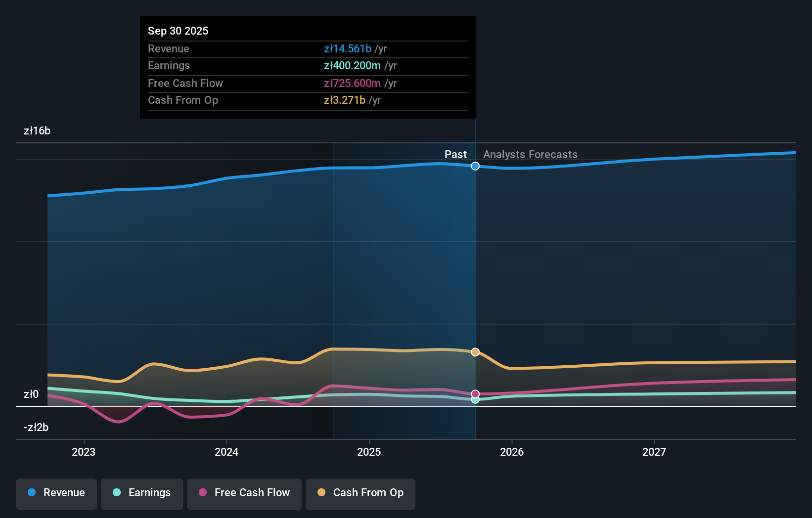This screenshot has width=812, height=518.
Task: Expand the Sep 30 2025 tooltip header
Action: [178, 31]
